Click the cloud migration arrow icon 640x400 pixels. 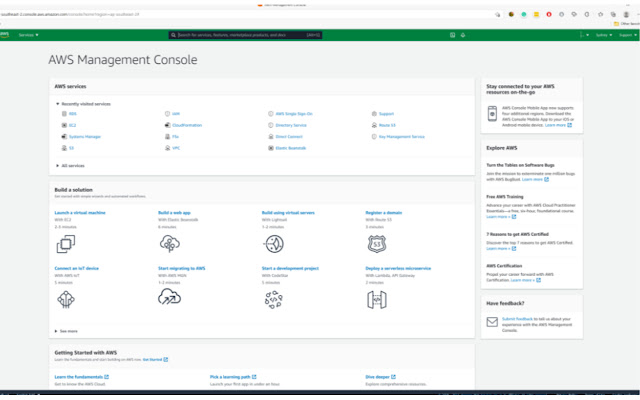pos(169,297)
